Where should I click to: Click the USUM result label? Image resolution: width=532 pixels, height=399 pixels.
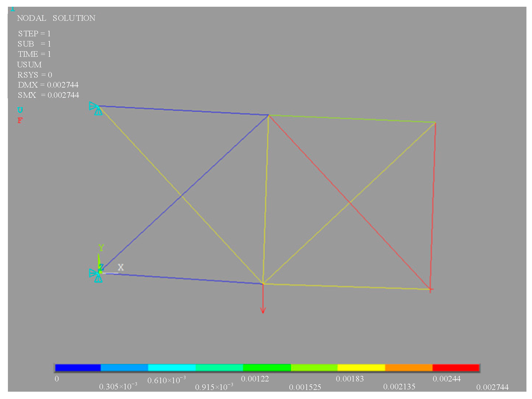coord(30,65)
